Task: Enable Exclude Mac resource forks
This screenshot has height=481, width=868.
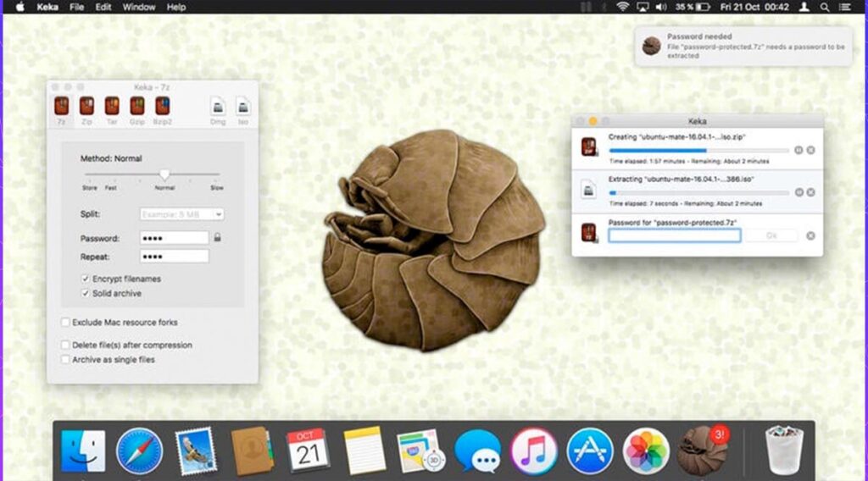Action: pyautogui.click(x=65, y=322)
